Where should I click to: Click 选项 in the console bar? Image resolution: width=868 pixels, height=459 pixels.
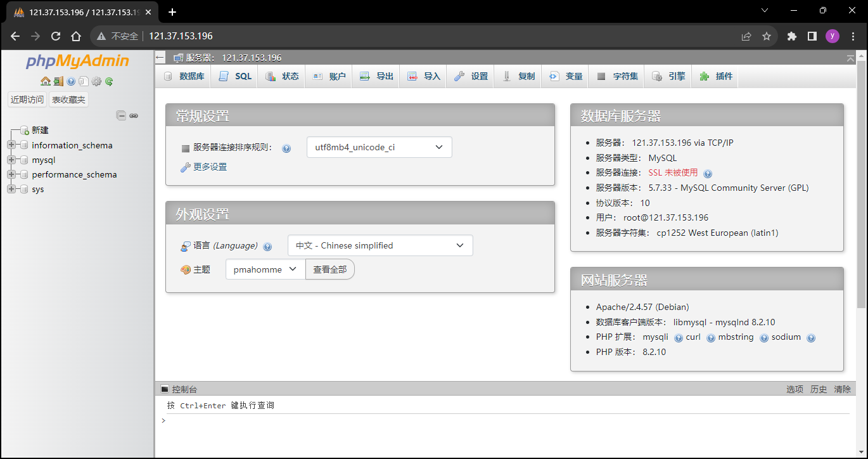pos(795,389)
